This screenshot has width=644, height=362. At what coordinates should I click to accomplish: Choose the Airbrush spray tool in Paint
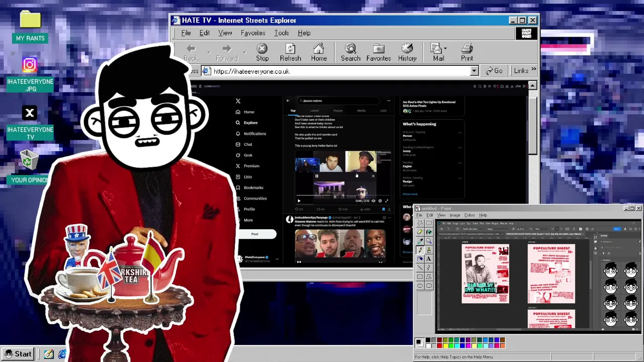[420, 258]
